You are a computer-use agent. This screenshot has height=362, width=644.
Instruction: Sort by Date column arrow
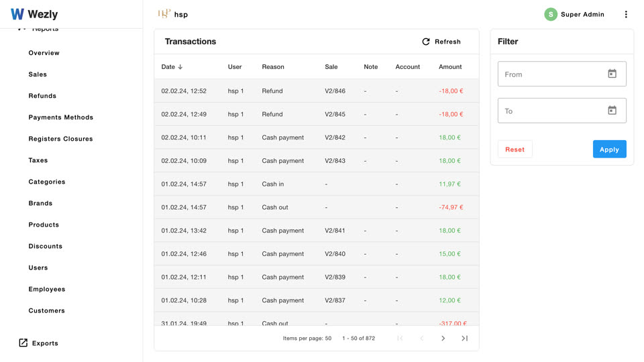click(x=180, y=67)
